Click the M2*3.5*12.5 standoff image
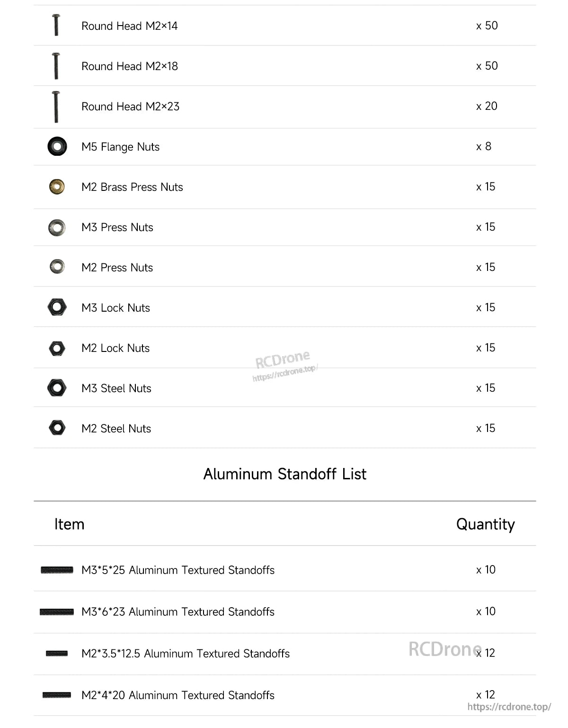The width and height of the screenshot is (568, 728). pos(57,654)
